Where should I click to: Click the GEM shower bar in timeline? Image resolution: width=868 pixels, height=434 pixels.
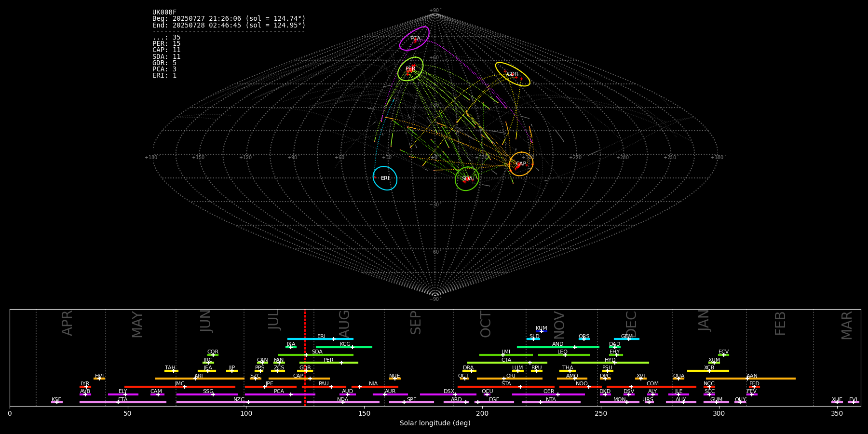[x=626, y=339]
